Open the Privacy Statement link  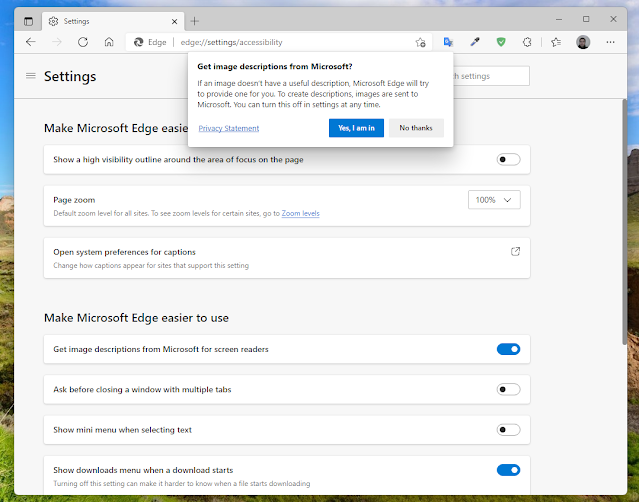[x=229, y=128]
